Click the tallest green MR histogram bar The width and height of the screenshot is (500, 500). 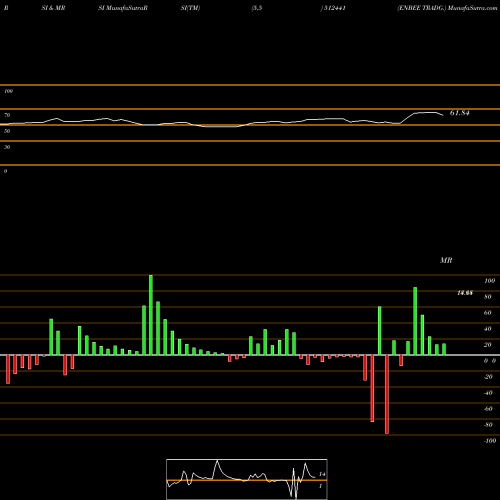tap(151, 315)
